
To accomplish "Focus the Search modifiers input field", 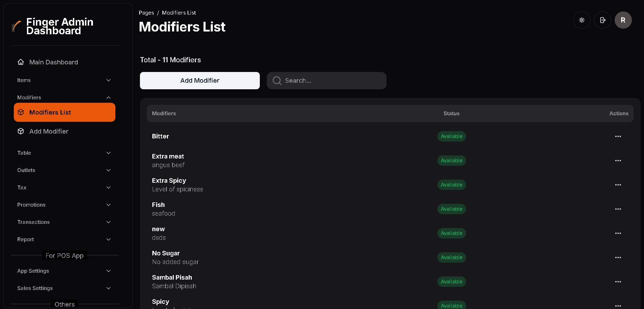I will click(x=332, y=81).
